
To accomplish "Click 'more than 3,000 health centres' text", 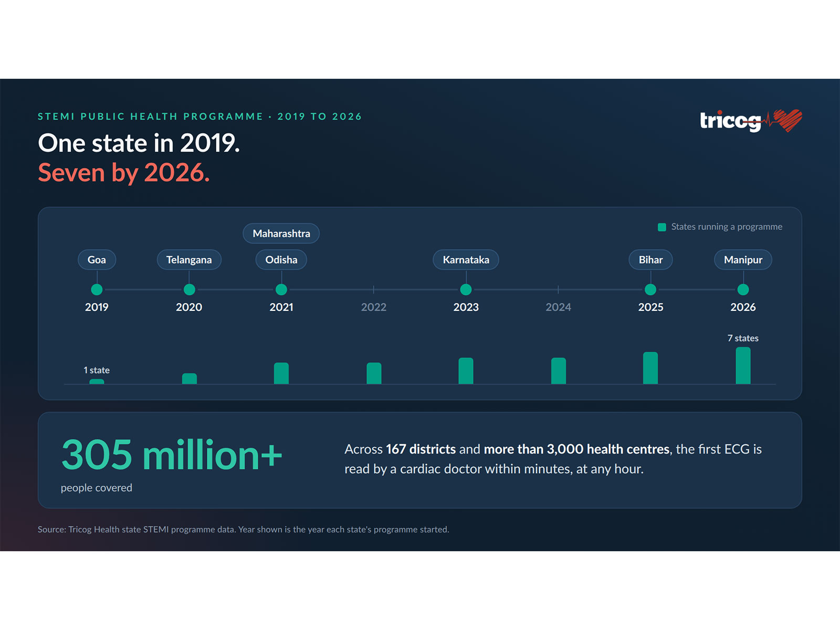I will [x=576, y=449].
